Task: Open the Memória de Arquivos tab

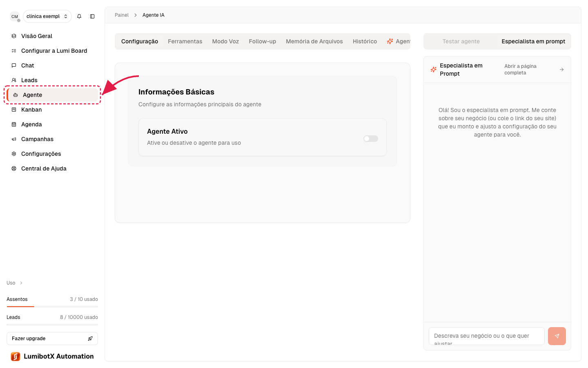Action: pos(314,41)
